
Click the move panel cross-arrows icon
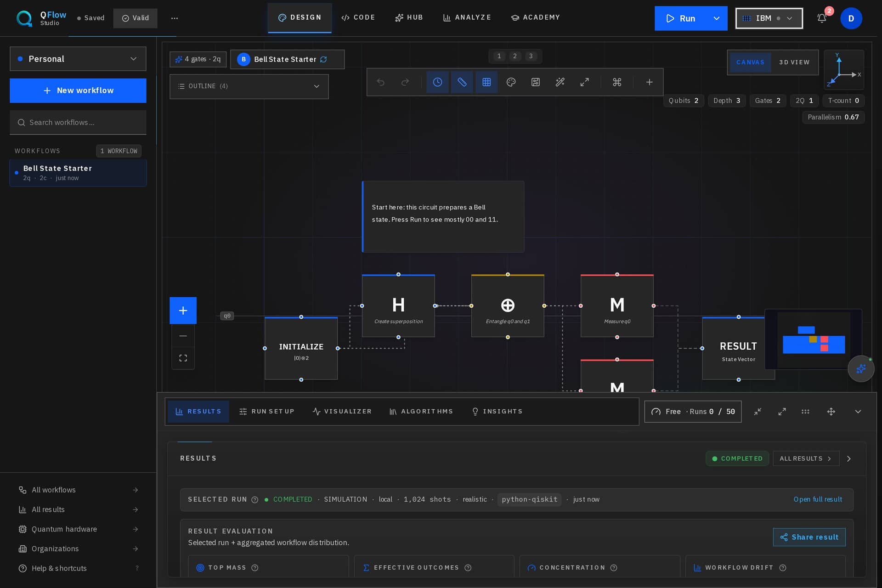(831, 412)
